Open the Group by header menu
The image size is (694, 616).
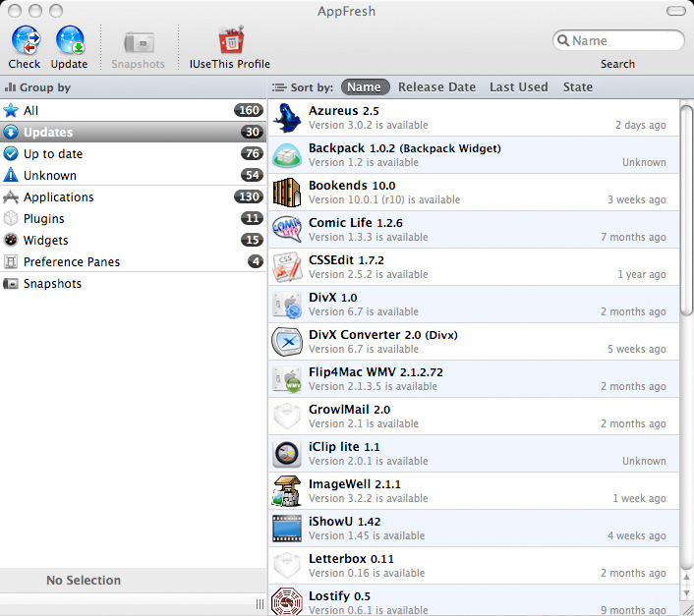coord(37,87)
